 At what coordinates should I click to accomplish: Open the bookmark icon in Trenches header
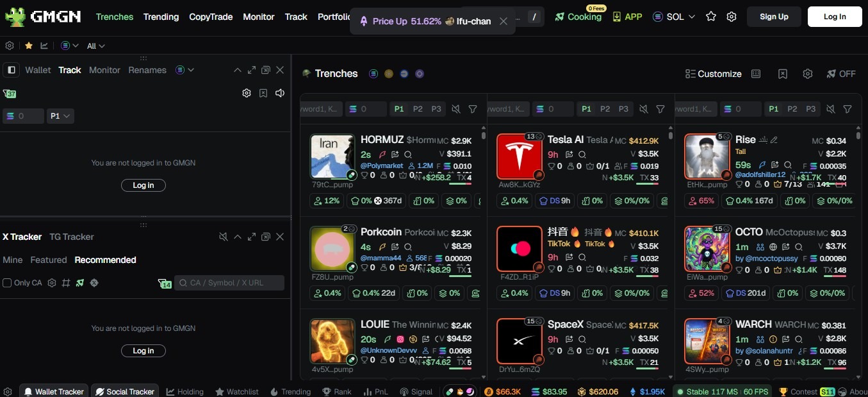pyautogui.click(x=783, y=74)
